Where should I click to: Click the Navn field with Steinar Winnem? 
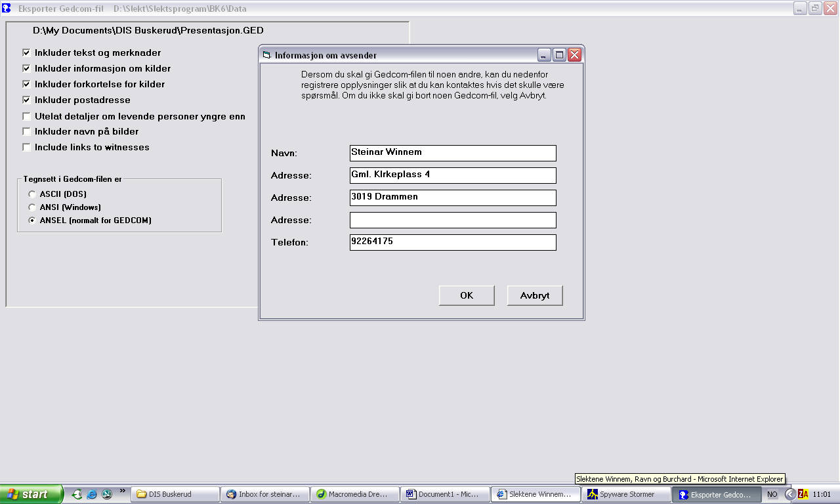click(453, 153)
